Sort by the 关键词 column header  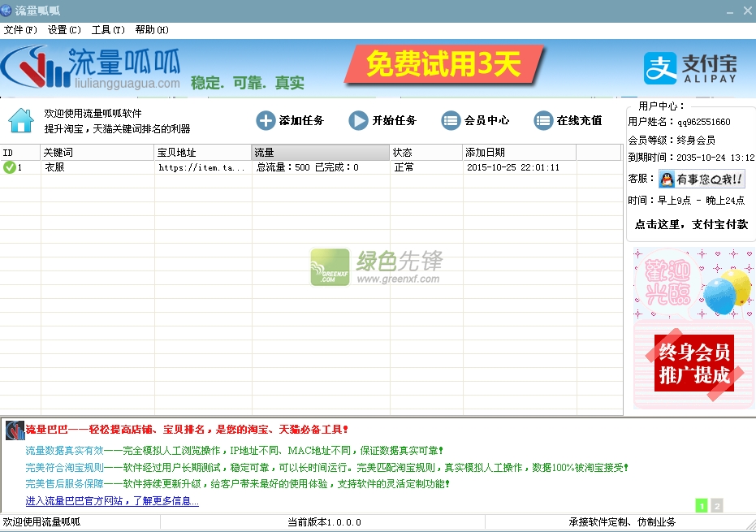(x=97, y=153)
